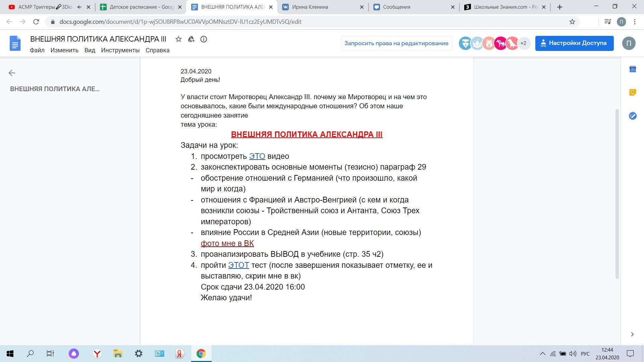
Task: Go back in browser history
Action: pos(9,21)
